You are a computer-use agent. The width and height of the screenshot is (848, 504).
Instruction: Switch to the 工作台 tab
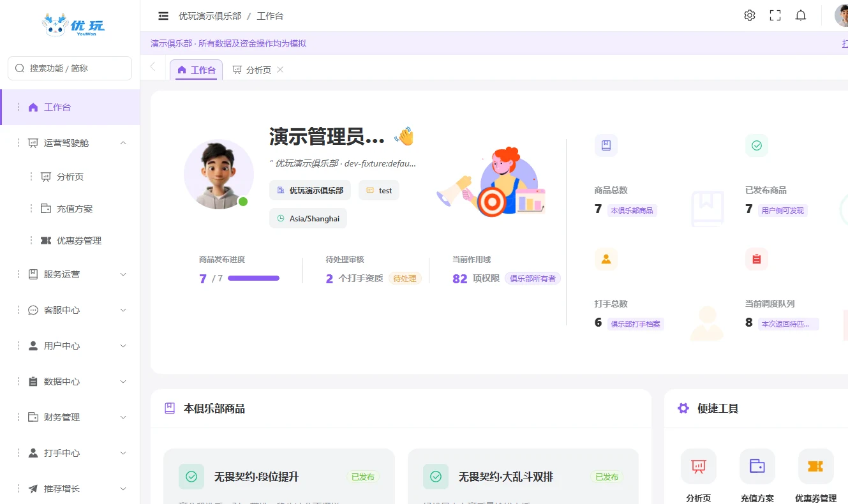coord(197,70)
